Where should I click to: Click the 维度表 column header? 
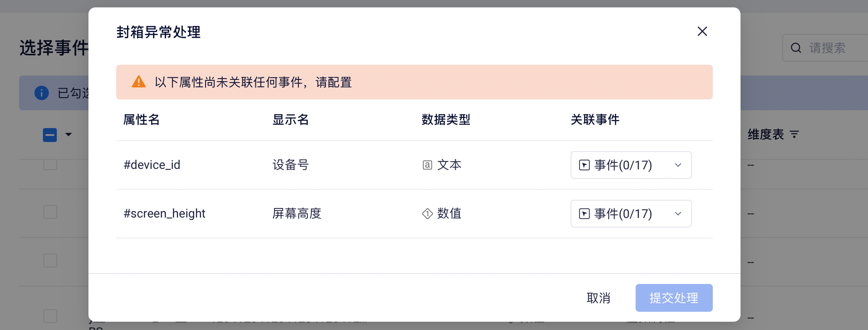(766, 135)
